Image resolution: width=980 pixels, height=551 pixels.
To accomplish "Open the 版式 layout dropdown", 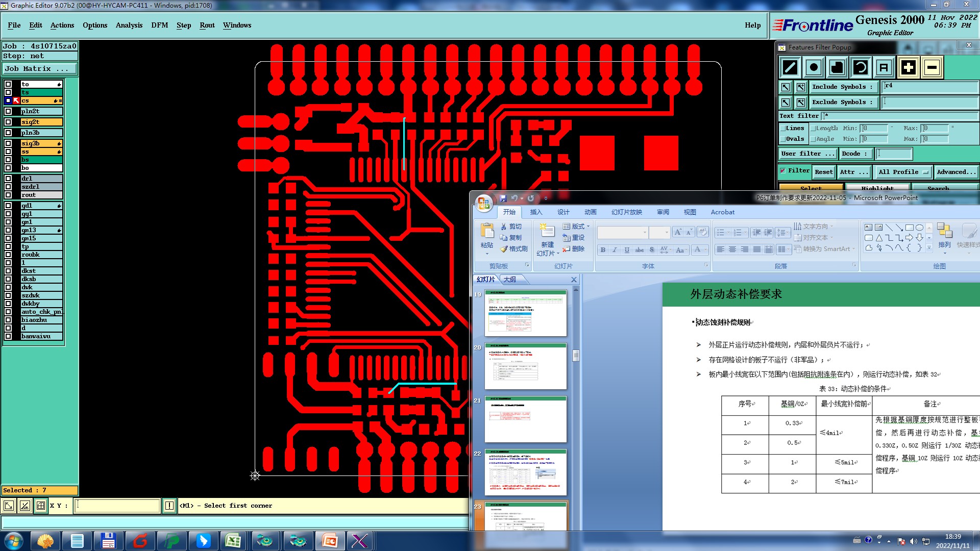I will [x=576, y=227].
